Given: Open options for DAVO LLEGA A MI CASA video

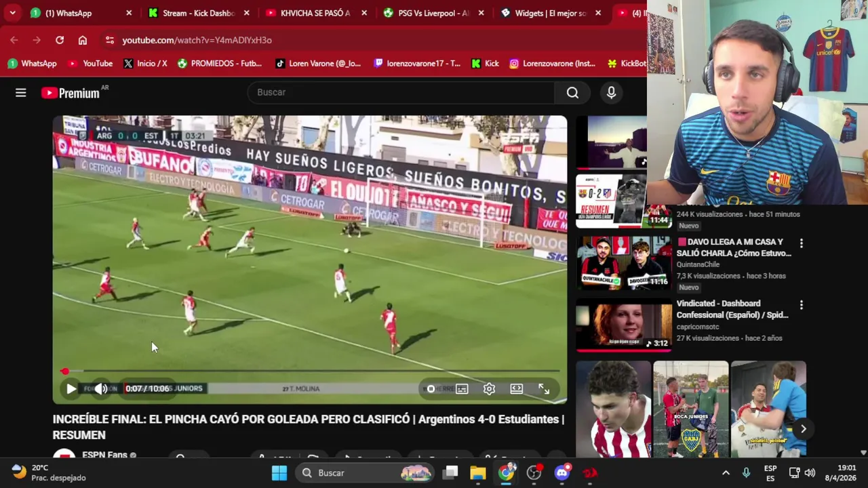Looking at the screenshot, I should click(801, 243).
